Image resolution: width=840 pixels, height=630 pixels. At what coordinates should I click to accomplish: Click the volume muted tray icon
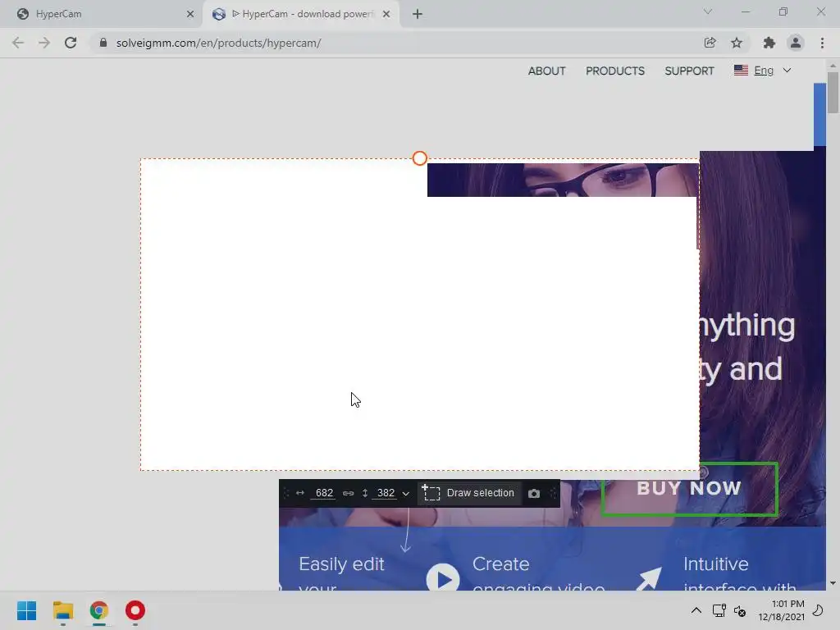click(740, 610)
